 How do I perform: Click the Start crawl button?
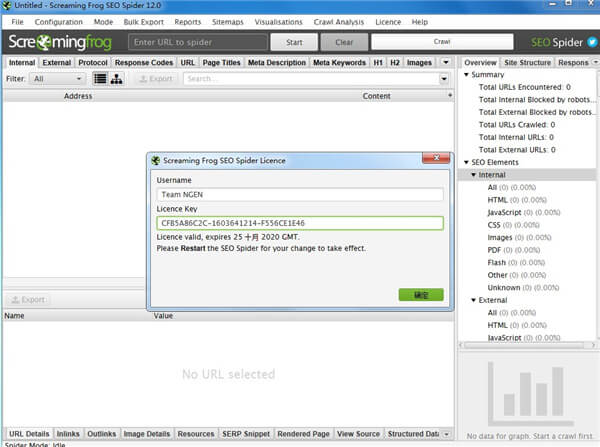[x=294, y=42]
